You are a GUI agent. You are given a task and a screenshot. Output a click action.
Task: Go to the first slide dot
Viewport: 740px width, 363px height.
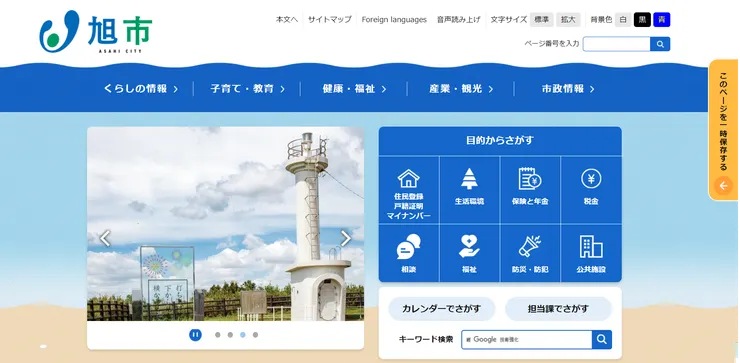218,335
